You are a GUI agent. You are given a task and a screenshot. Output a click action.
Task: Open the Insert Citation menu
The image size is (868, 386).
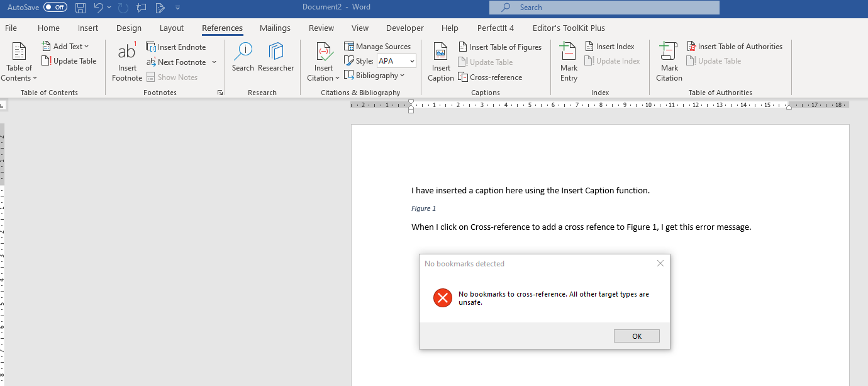[x=323, y=62]
